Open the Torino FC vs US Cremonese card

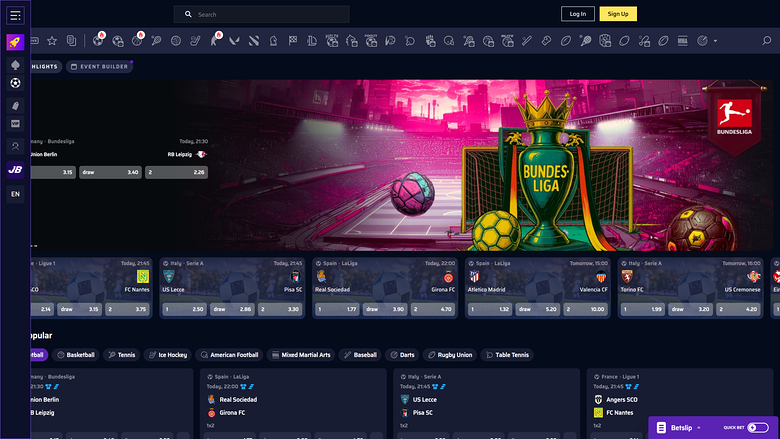click(690, 287)
